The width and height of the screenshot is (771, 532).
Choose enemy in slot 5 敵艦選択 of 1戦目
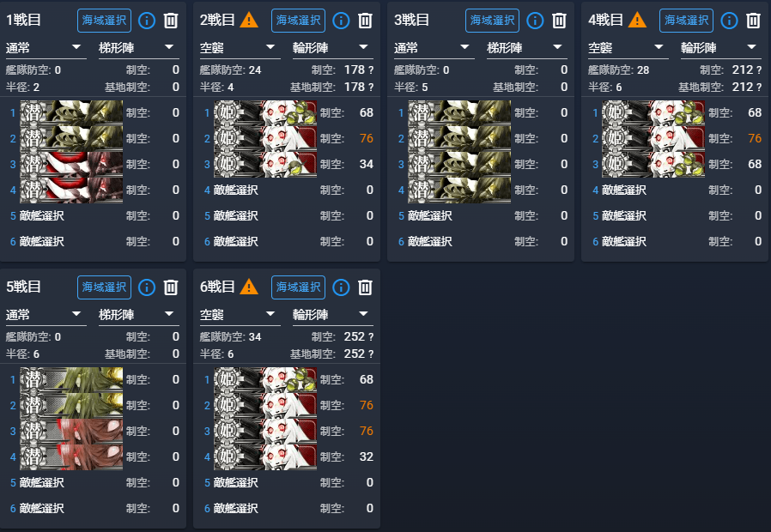[x=42, y=215]
